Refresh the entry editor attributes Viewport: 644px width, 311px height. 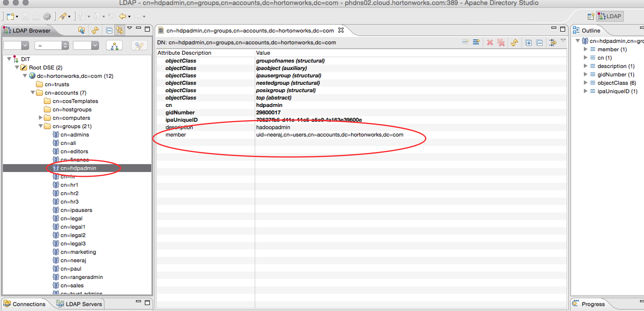pos(514,42)
